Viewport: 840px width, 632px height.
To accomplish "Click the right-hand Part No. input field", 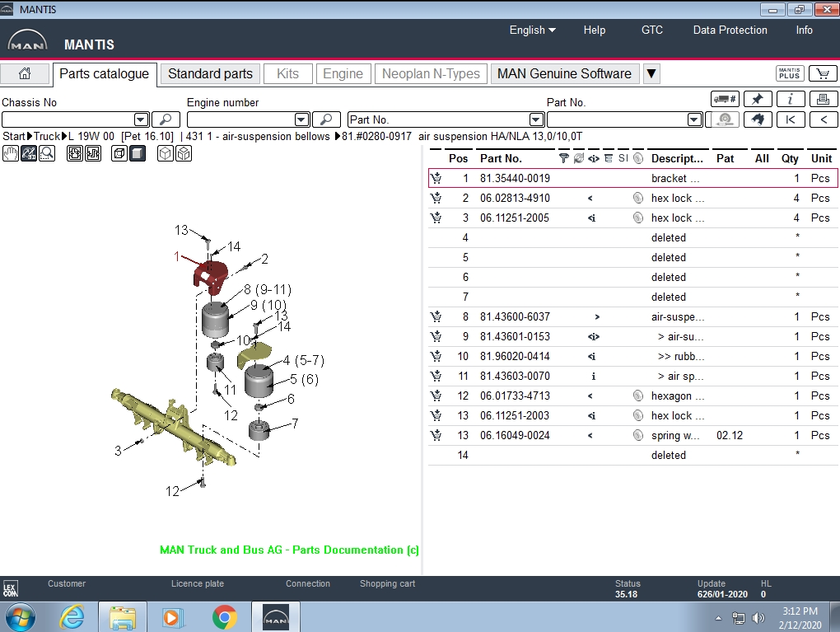I will (617, 119).
